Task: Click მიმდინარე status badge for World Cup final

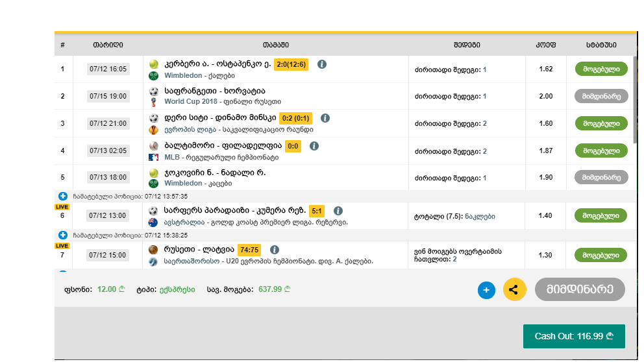Action: click(601, 97)
